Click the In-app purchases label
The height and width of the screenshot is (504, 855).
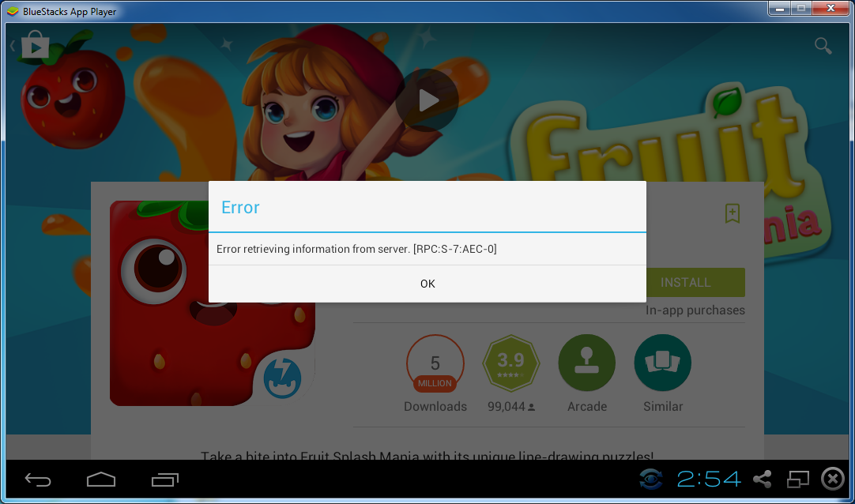click(x=695, y=310)
